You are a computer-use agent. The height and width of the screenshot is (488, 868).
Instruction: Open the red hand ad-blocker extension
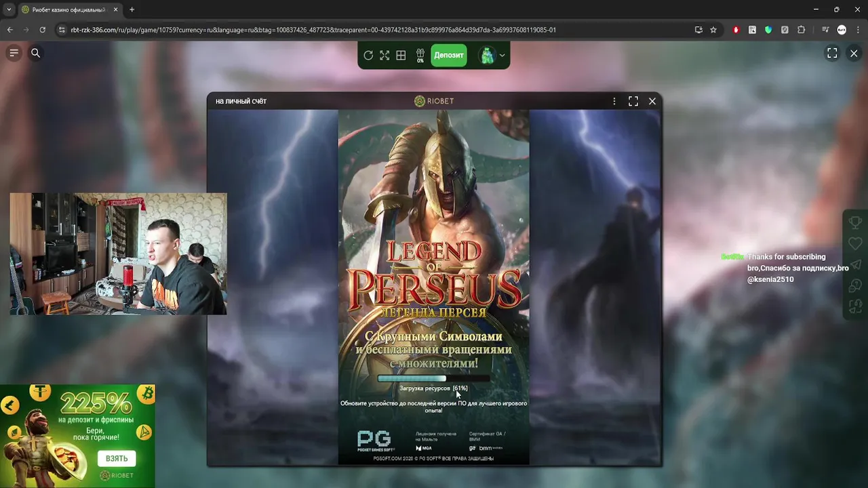pyautogui.click(x=736, y=30)
